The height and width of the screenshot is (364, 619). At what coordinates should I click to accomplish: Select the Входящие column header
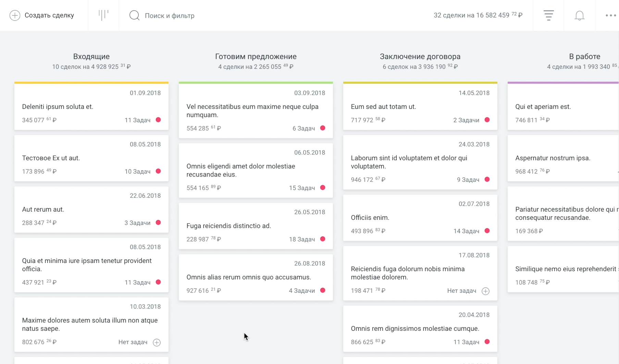tap(91, 57)
